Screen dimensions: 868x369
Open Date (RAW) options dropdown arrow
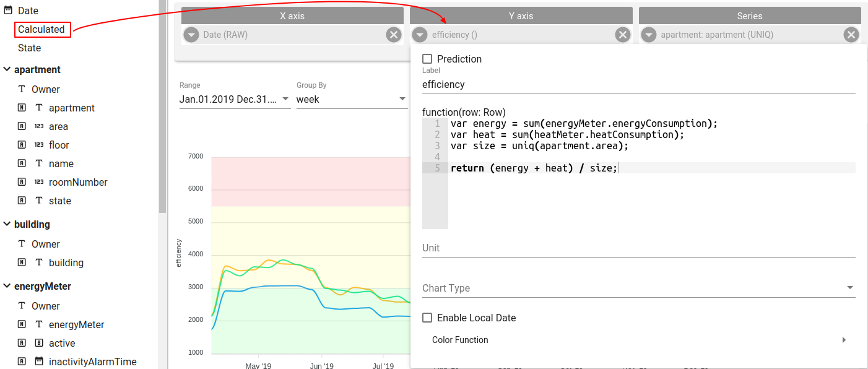(191, 35)
